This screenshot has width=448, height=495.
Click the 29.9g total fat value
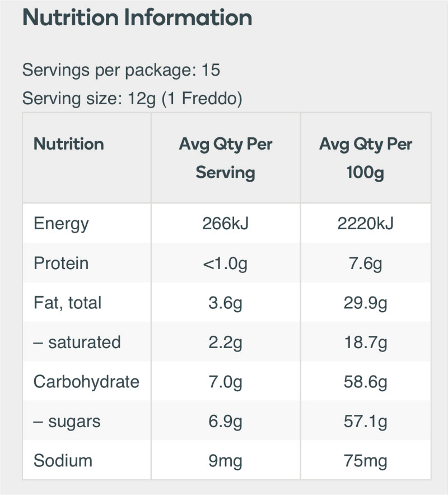tap(365, 303)
